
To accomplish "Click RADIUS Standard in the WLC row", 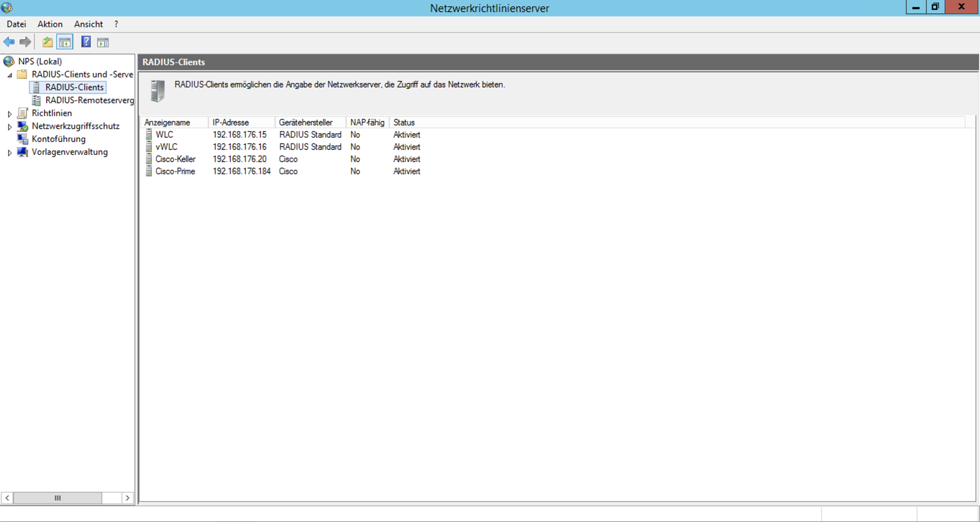I will [311, 135].
